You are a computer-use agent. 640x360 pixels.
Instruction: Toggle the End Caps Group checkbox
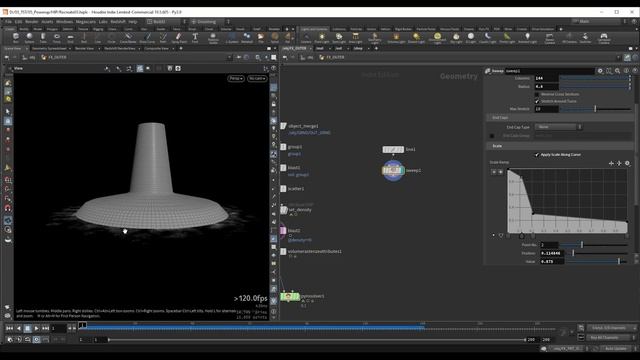(492, 136)
